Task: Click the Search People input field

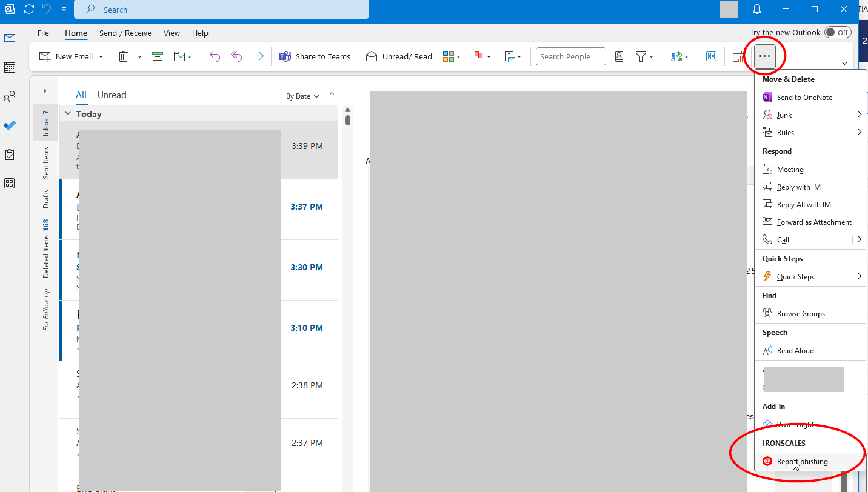Action: point(570,56)
